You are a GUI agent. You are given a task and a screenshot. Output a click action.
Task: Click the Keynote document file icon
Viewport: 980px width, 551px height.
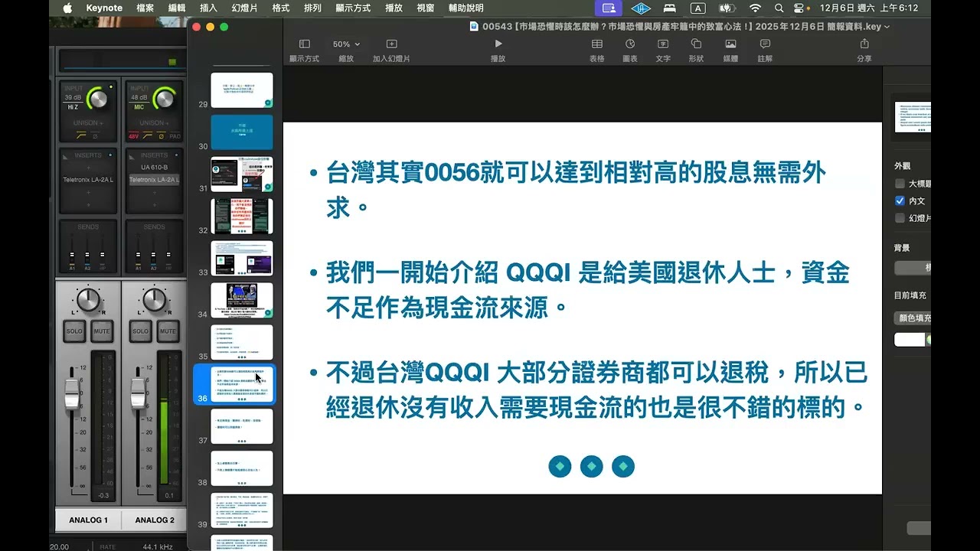[x=474, y=26]
